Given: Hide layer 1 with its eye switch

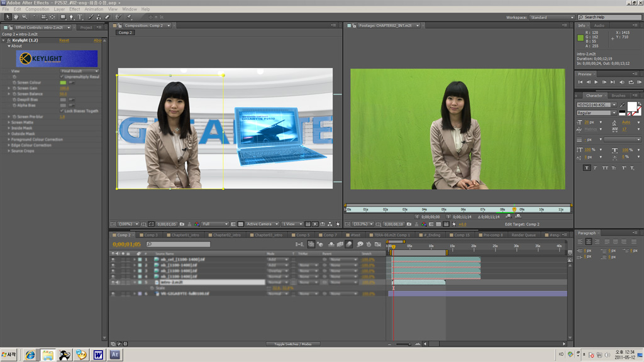Looking at the screenshot, I should (113, 260).
